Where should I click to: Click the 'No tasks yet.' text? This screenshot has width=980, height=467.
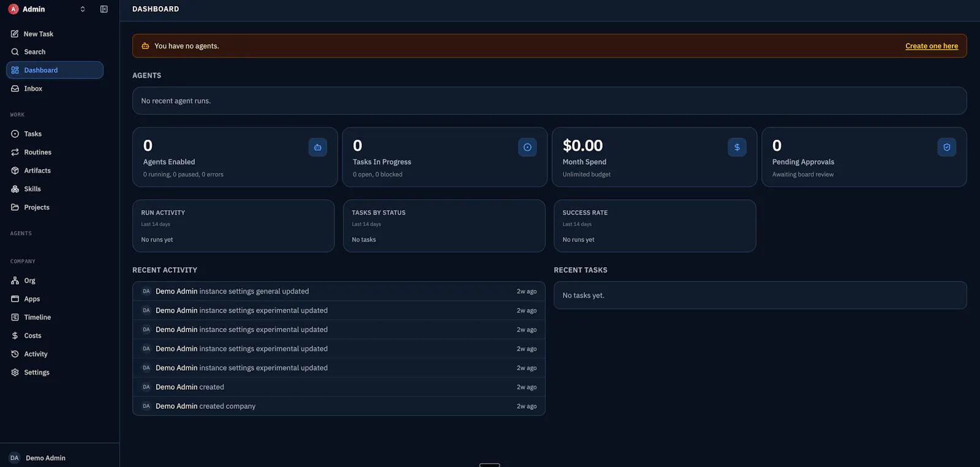[x=583, y=295]
